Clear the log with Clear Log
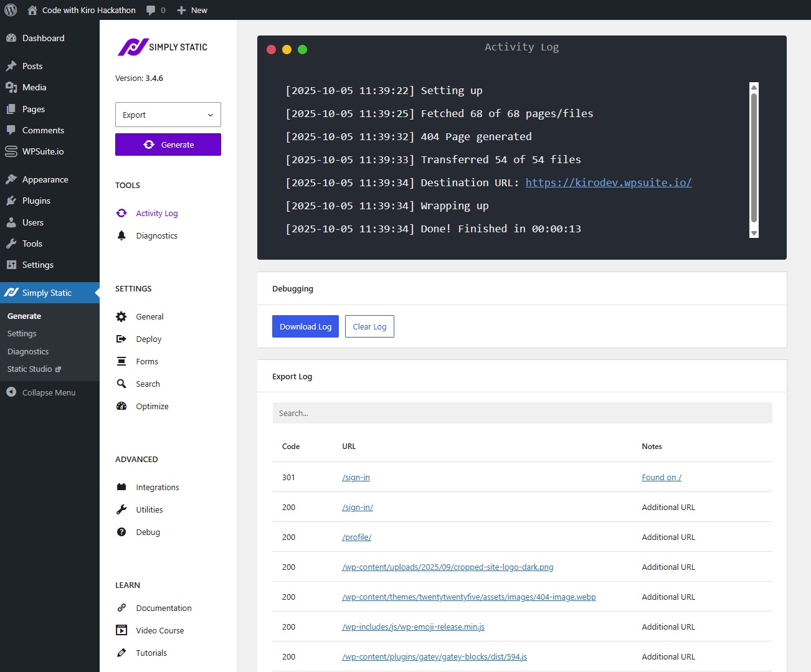Image resolution: width=811 pixels, height=672 pixels. click(369, 326)
